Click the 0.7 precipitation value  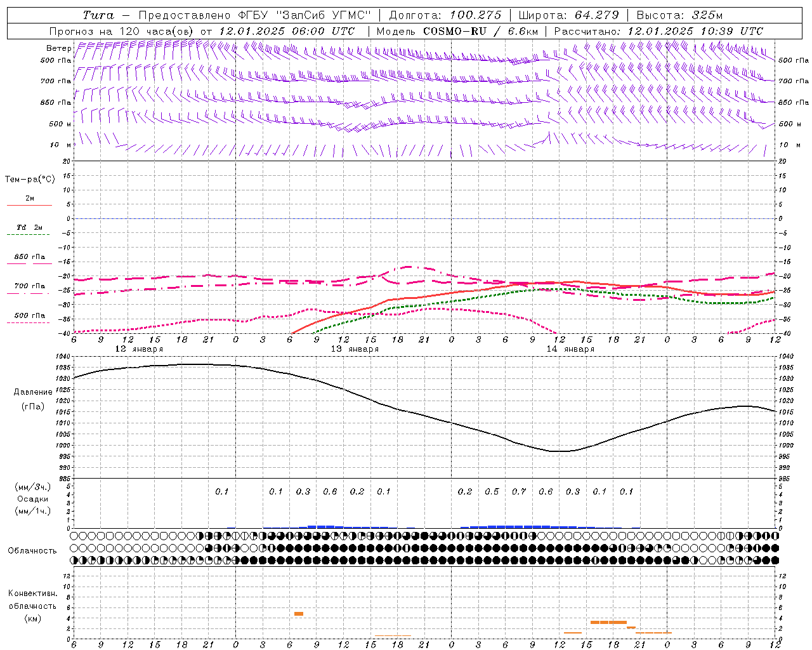tap(519, 491)
